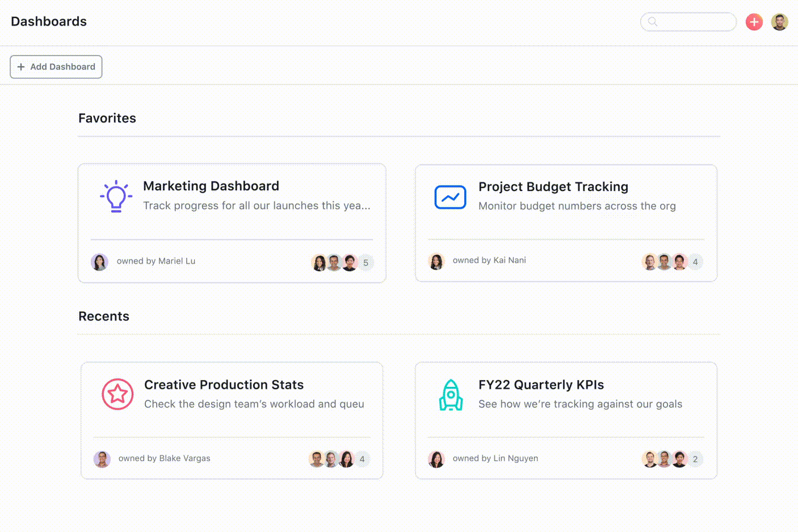798x532 pixels.
Task: Click first member avatar on Marketing Dashboard card
Action: 320,263
